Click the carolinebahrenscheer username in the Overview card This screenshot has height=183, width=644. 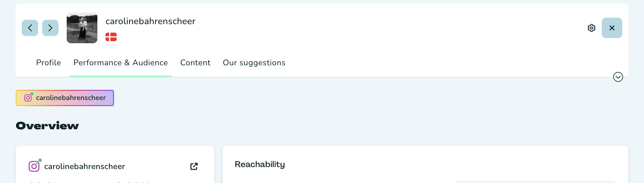pos(84,166)
